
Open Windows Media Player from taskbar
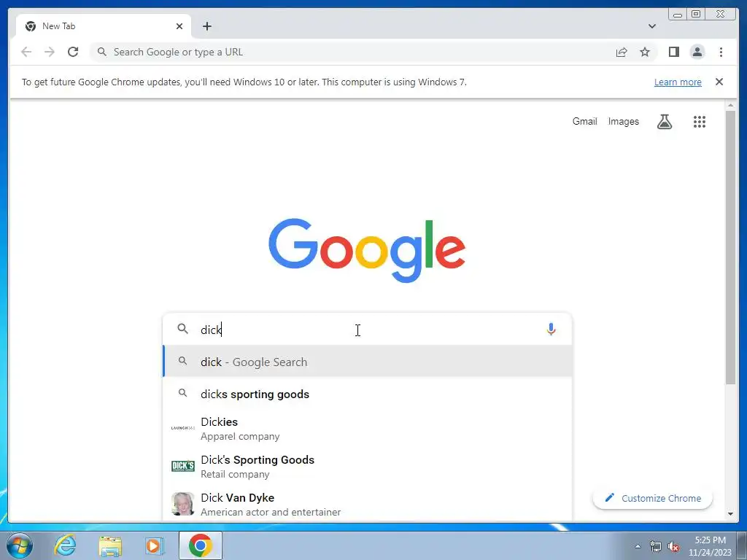pos(153,545)
